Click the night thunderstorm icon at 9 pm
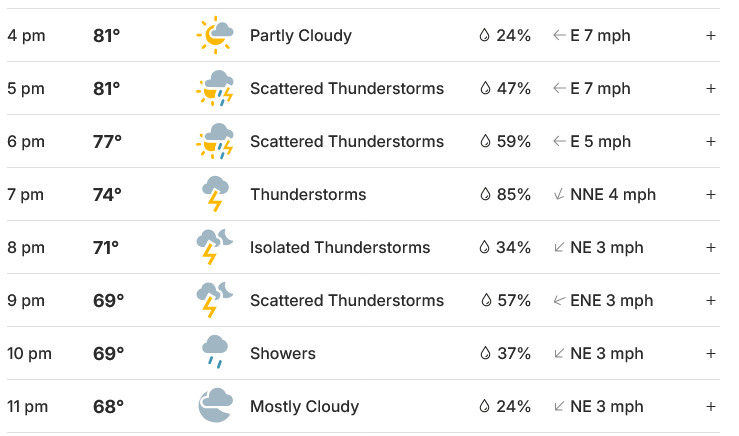739x436 pixels. pyautogui.click(x=215, y=300)
